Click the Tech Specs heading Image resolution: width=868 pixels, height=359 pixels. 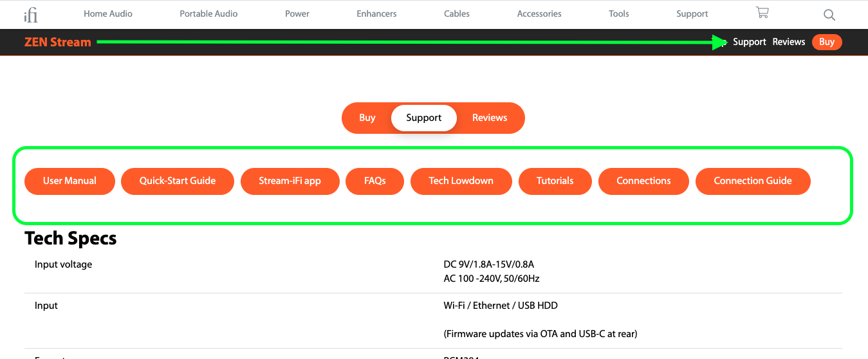(x=71, y=239)
